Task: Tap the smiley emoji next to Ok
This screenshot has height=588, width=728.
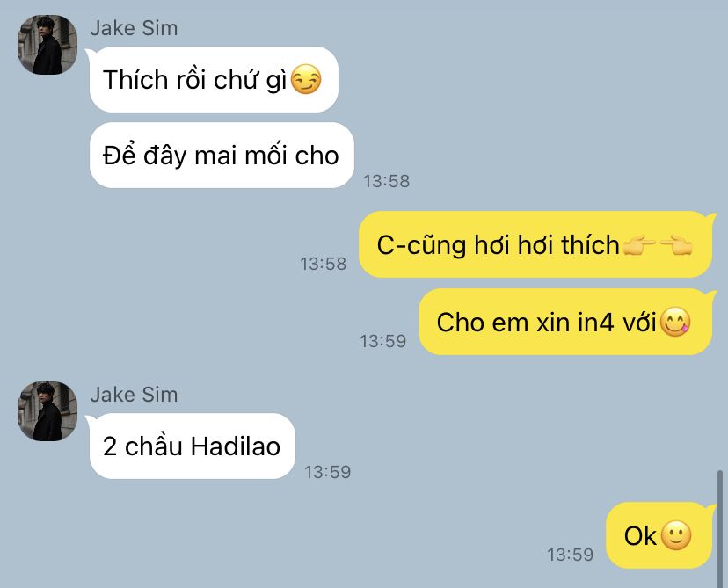Action: 676,535
